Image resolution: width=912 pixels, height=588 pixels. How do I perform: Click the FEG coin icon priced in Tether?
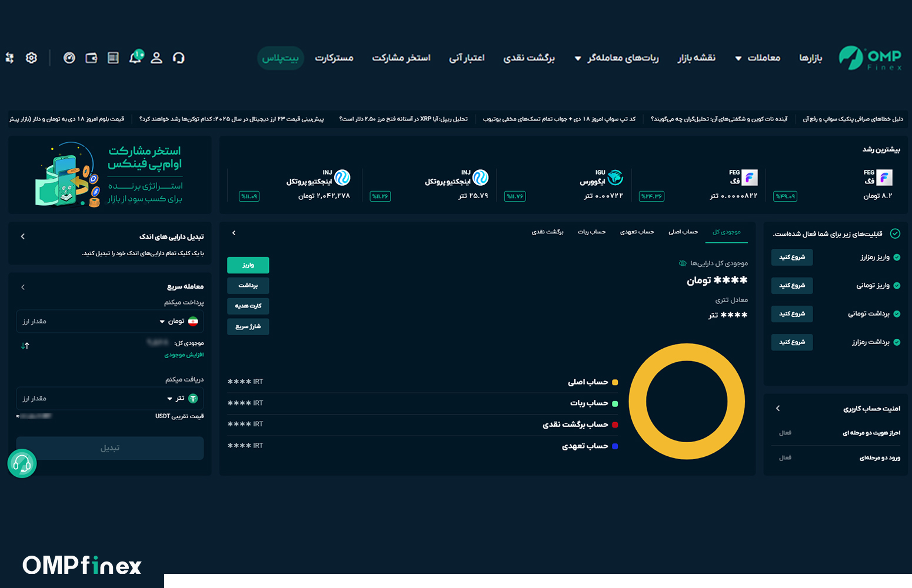(750, 177)
